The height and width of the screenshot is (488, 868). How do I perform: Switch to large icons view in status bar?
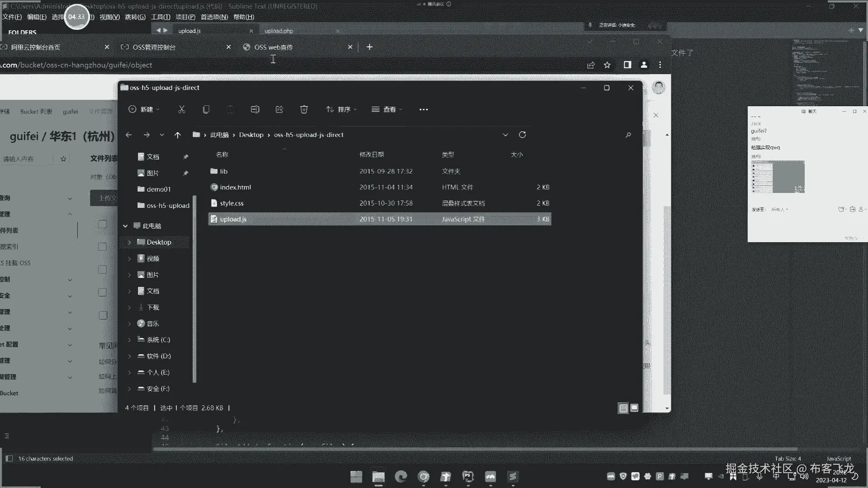[x=634, y=408]
